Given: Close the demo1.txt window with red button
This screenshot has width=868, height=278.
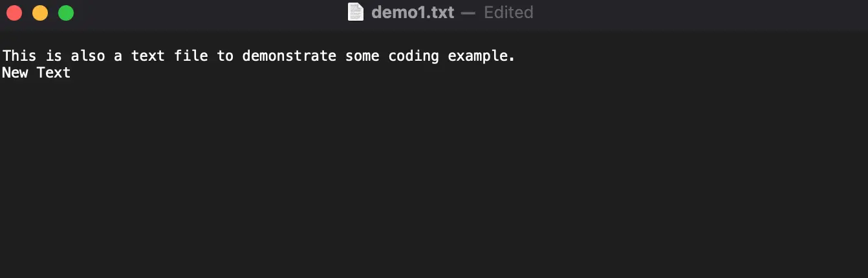Looking at the screenshot, I should pyautogui.click(x=14, y=13).
